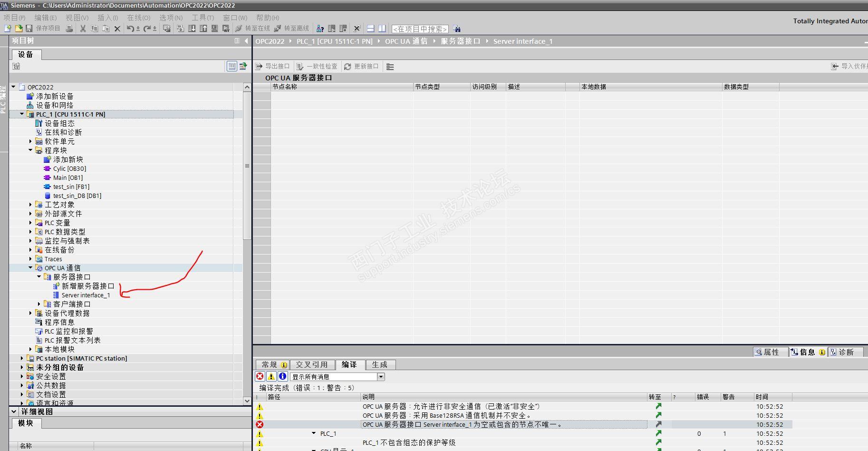
Task: Select 添加新块 to add a block
Action: point(68,159)
